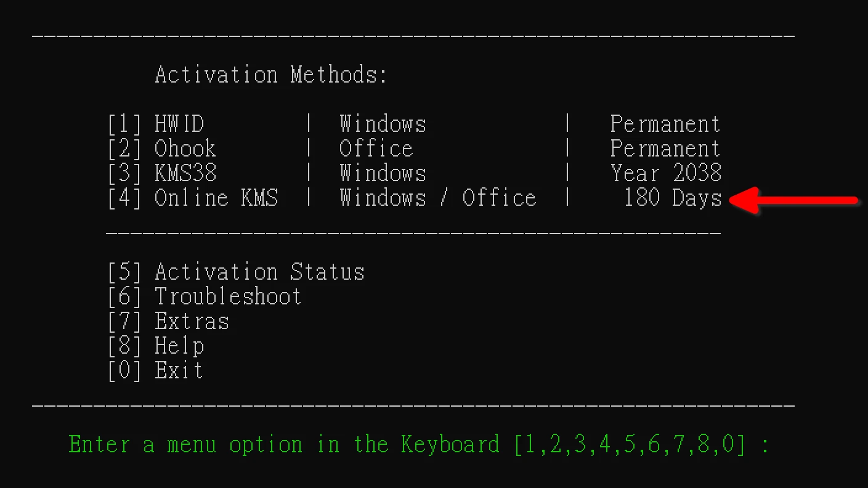Click the Windows / Office product text

pos(437,198)
